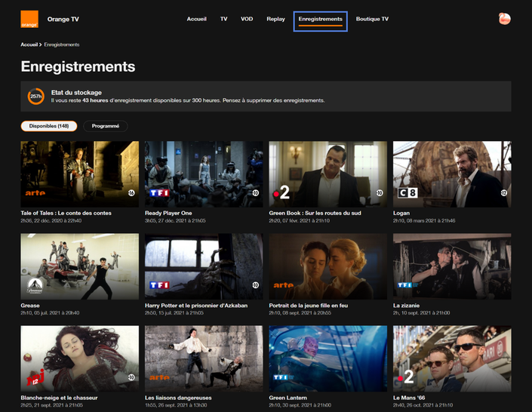Click Enregistrements breadcrumb text
This screenshot has width=532, height=412.
[62, 45]
